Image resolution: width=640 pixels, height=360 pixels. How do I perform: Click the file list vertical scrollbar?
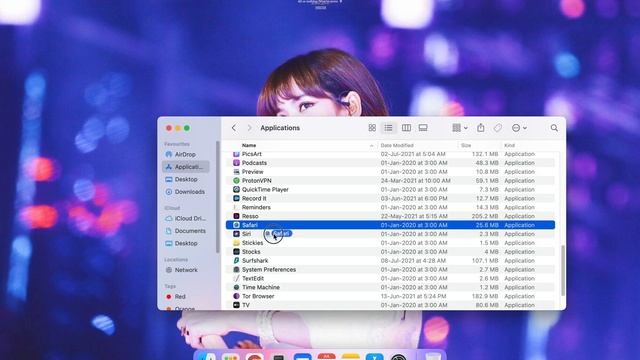[563, 270]
